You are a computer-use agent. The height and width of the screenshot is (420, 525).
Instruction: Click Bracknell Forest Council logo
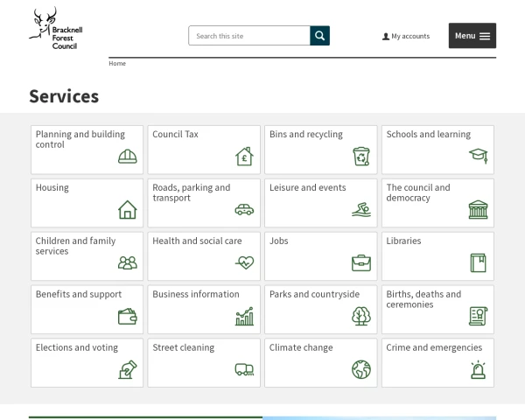(55, 31)
